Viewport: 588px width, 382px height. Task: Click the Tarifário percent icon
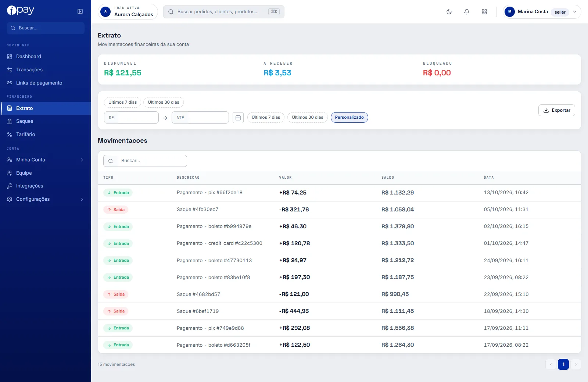click(x=10, y=135)
